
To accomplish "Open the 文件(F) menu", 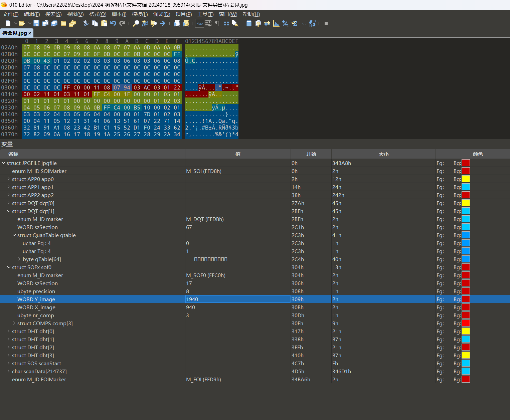I will point(11,14).
